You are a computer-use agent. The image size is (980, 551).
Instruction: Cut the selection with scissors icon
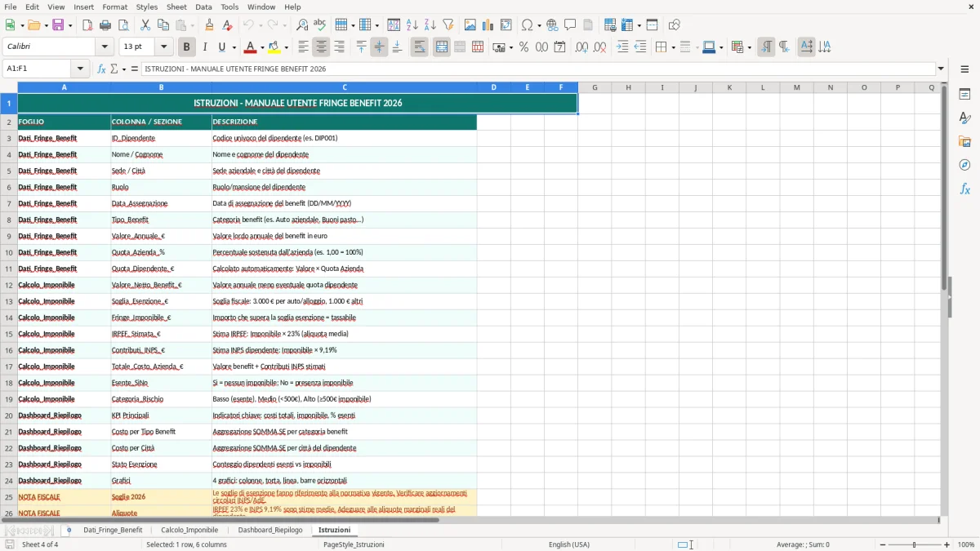click(145, 25)
